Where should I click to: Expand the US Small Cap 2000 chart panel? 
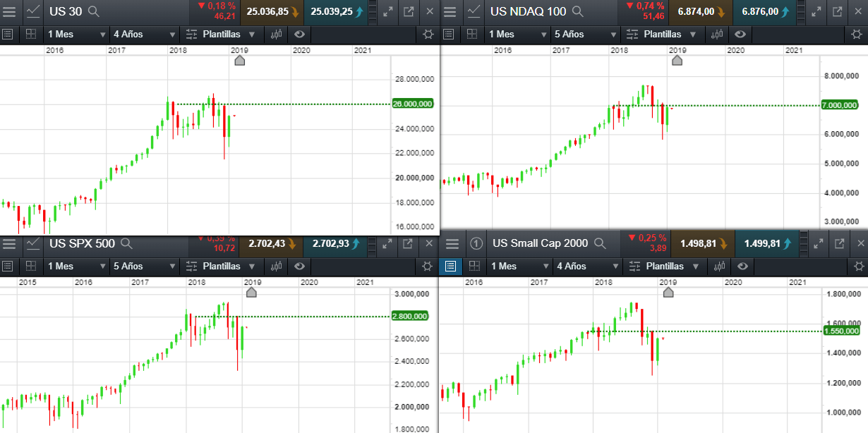coord(818,243)
